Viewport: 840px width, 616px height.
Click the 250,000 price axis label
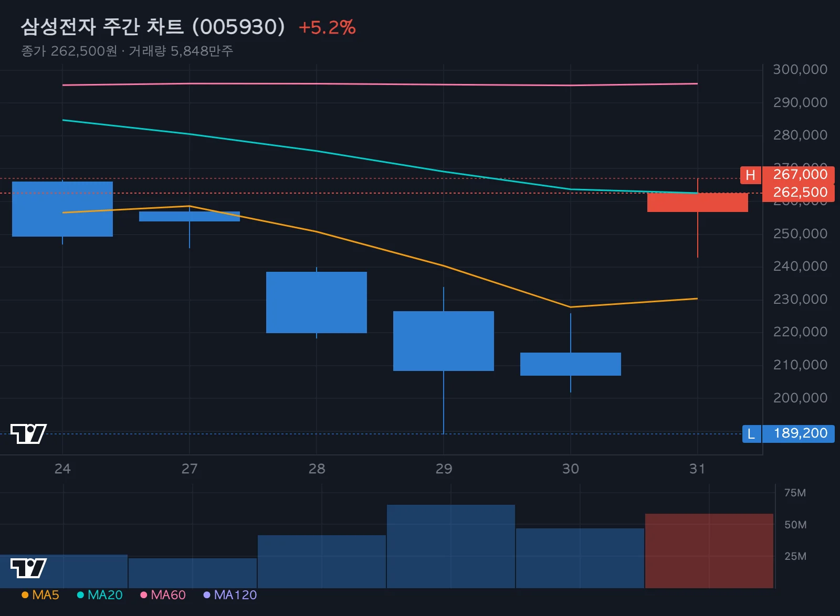[800, 233]
